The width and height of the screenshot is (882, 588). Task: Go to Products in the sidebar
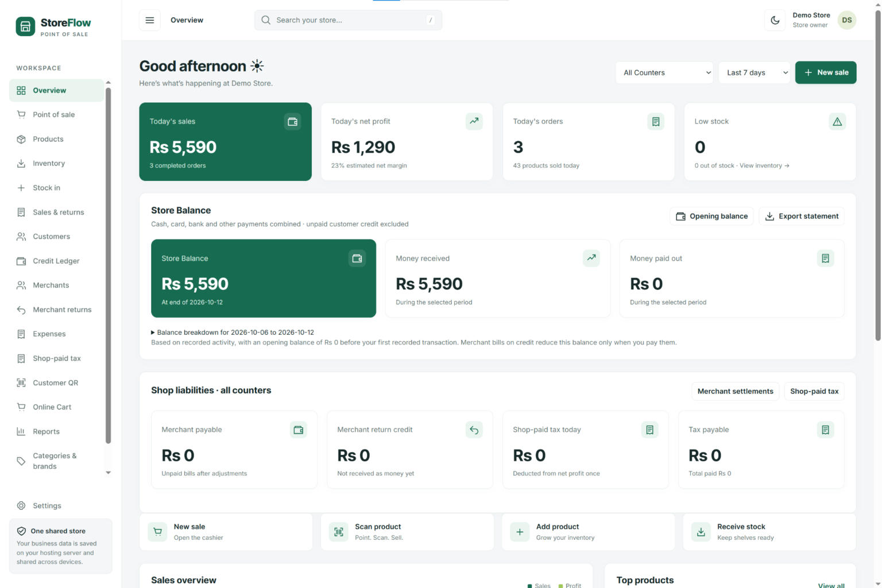[x=56, y=139]
